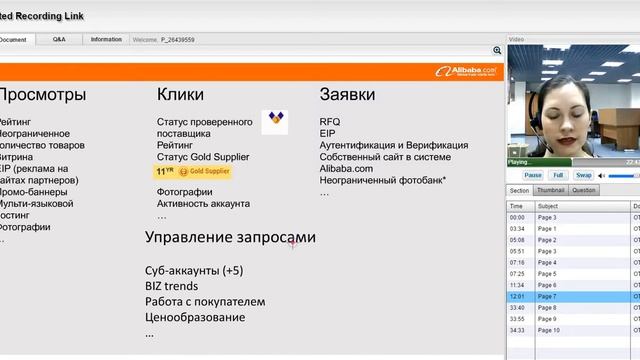Jump to Page 4 at 07:16
This screenshot has width=640, height=360.
tap(573, 262)
